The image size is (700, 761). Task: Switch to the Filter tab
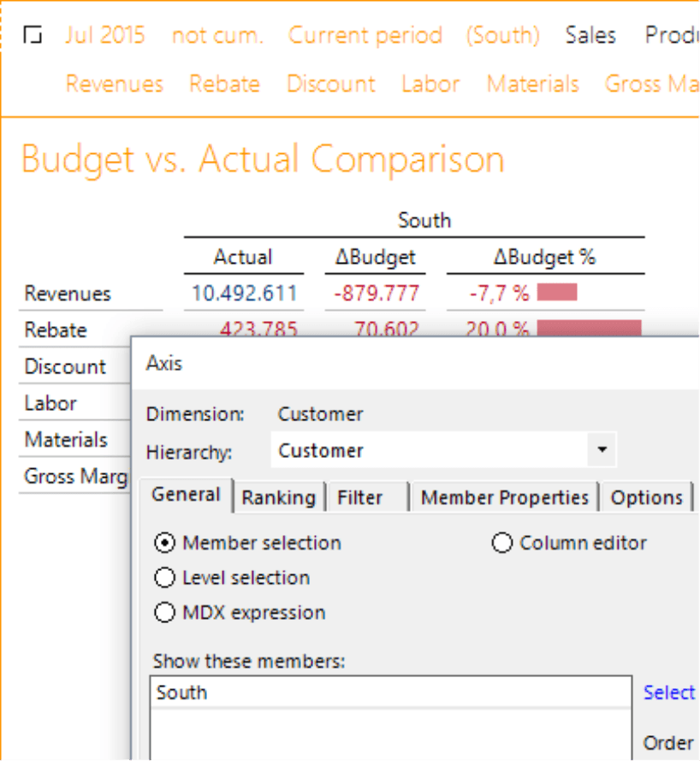point(359,497)
